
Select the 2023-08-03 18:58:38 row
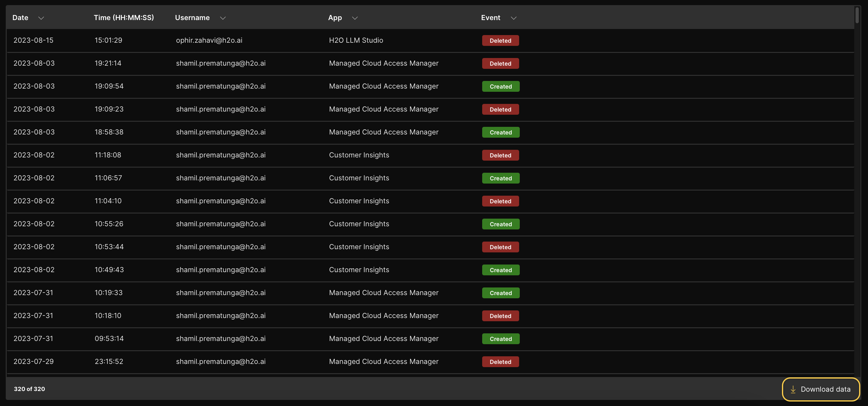click(x=220, y=132)
